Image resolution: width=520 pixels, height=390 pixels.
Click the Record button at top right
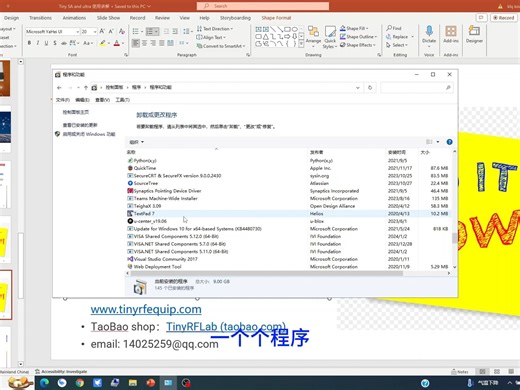(504, 18)
